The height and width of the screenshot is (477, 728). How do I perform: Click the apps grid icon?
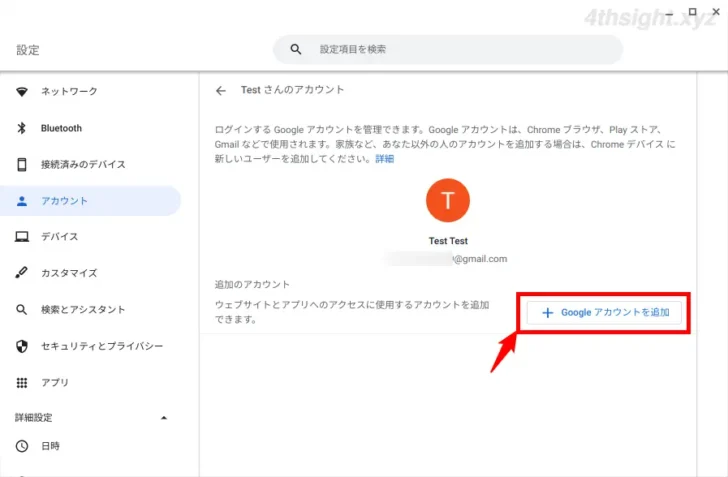pos(22,383)
